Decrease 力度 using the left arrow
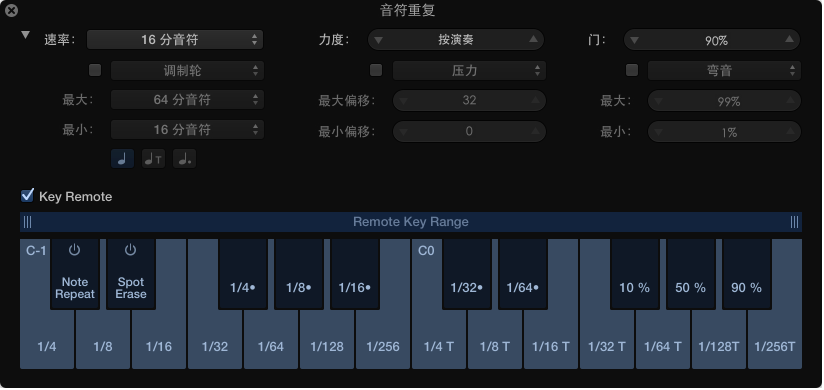The height and width of the screenshot is (390, 824). (x=378, y=39)
